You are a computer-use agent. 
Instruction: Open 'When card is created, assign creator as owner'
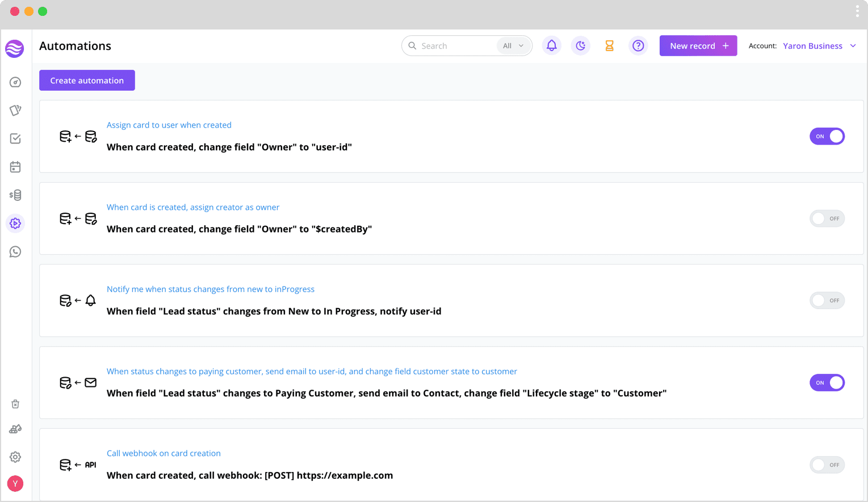coord(193,207)
